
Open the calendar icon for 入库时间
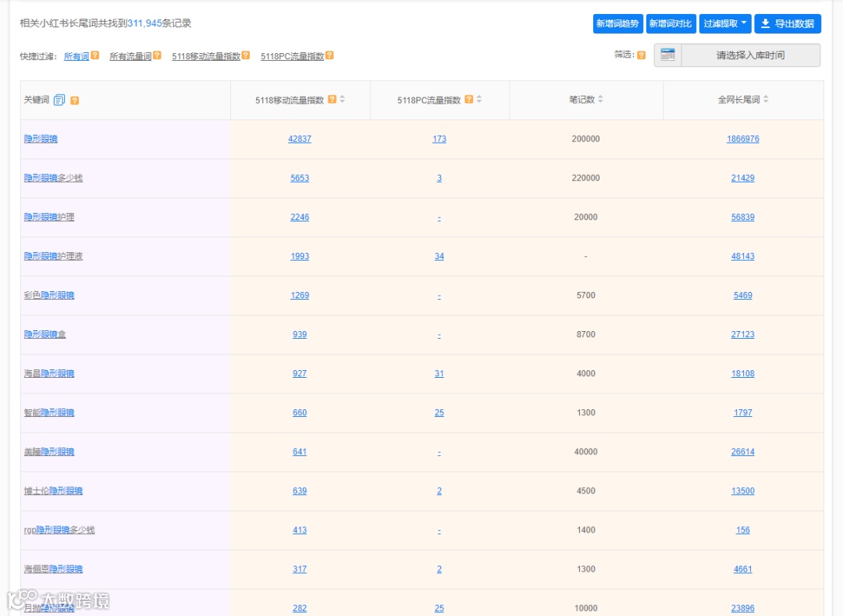pos(667,55)
